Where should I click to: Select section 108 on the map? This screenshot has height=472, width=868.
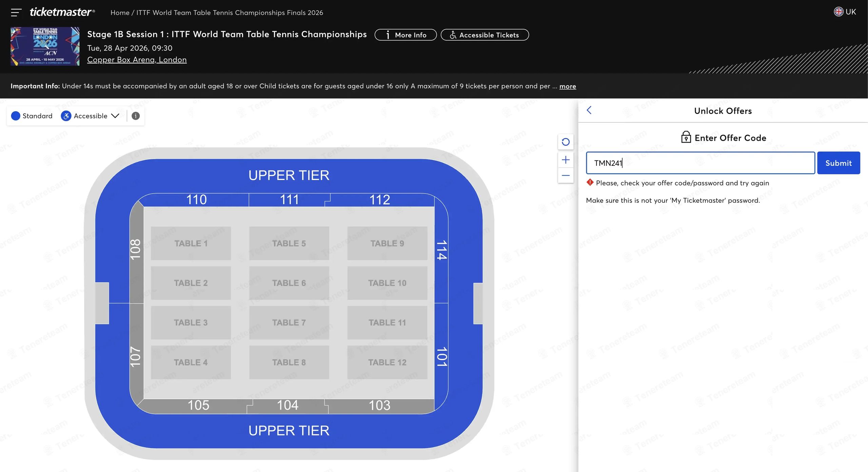136,250
